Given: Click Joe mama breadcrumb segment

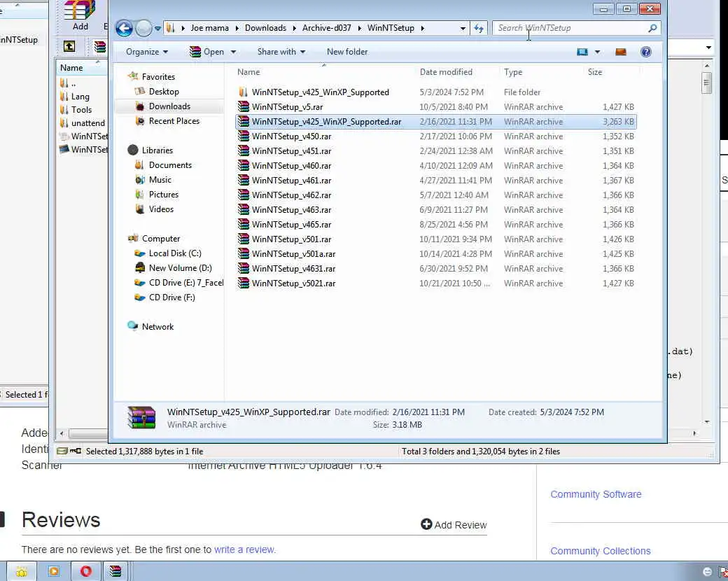Looking at the screenshot, I should pyautogui.click(x=209, y=28).
